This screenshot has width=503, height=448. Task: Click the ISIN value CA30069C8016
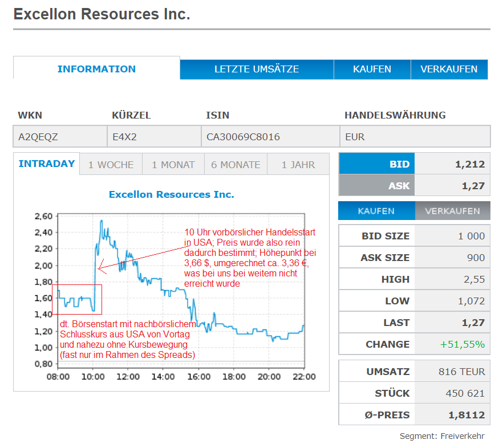(243, 137)
